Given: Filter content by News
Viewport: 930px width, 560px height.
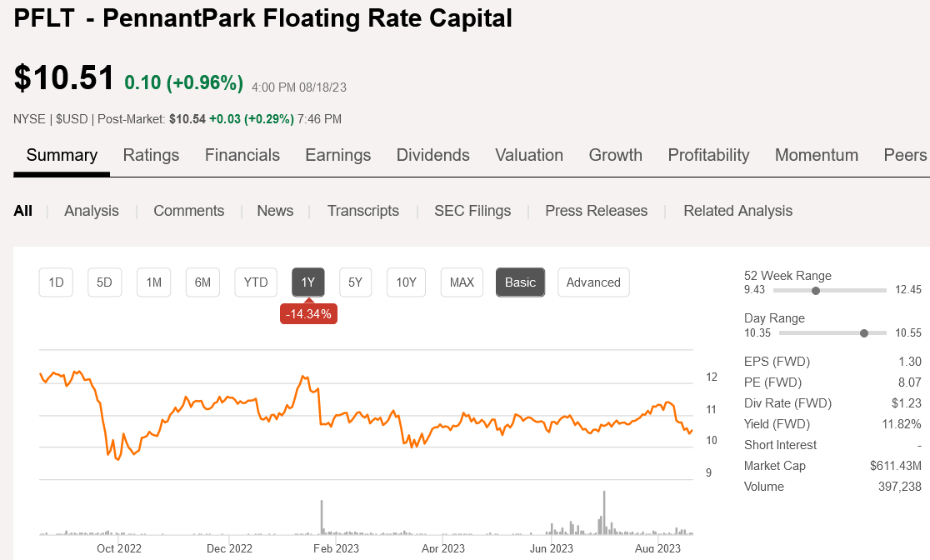Looking at the screenshot, I should (275, 211).
